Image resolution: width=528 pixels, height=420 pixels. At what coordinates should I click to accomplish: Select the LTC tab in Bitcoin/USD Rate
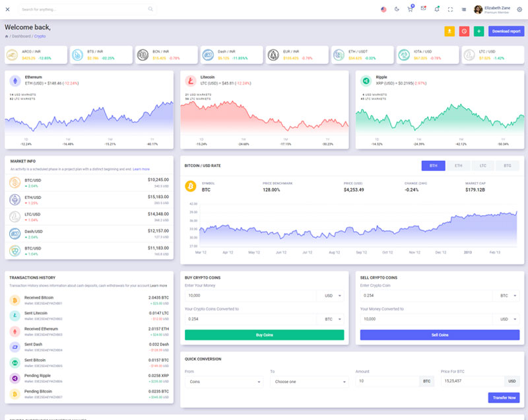click(483, 166)
